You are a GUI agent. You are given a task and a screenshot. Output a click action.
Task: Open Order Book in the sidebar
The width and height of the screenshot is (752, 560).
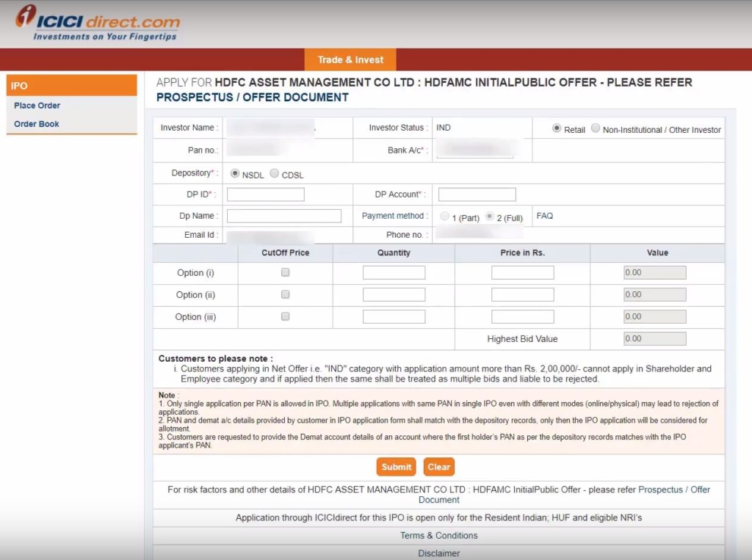[x=37, y=124]
